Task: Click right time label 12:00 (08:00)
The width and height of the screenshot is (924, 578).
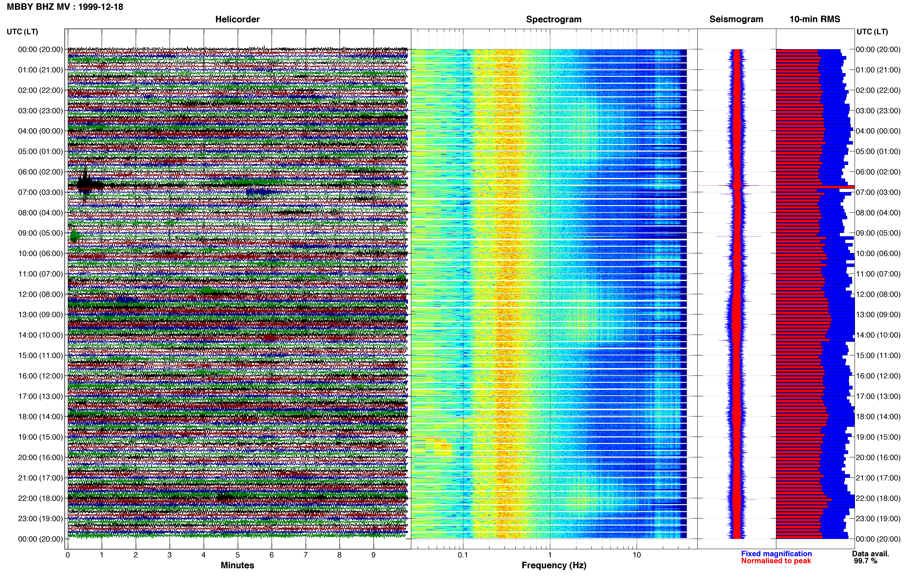Action: point(878,294)
